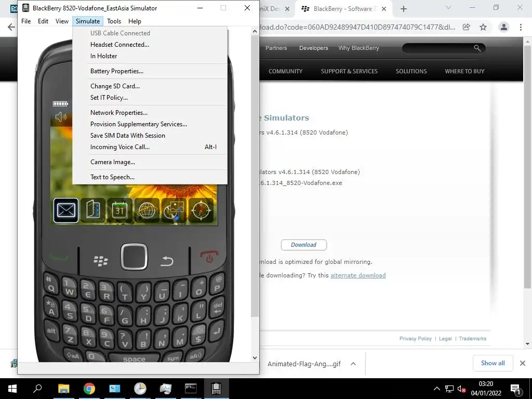The height and width of the screenshot is (399, 532).
Task: Tap the alt key on phone keyboard
Action: [x=51, y=330]
